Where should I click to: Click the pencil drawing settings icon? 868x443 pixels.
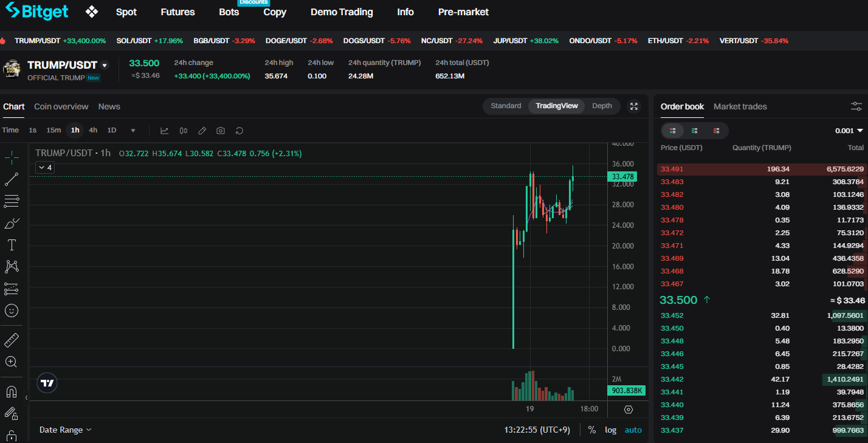pyautogui.click(x=202, y=131)
